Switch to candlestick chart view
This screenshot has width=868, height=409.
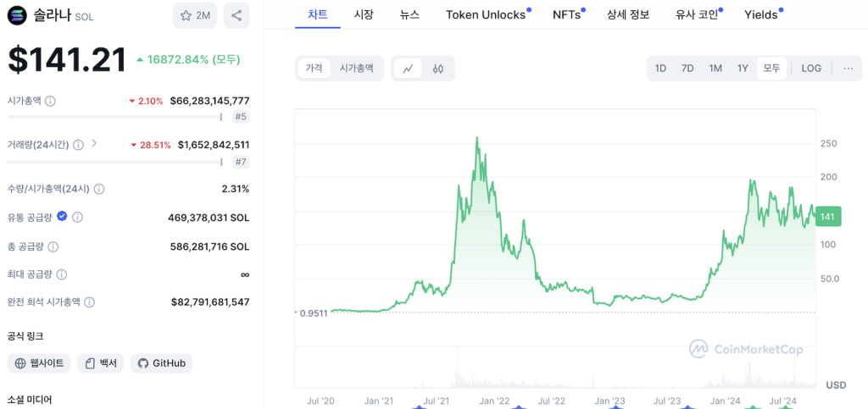[438, 69]
